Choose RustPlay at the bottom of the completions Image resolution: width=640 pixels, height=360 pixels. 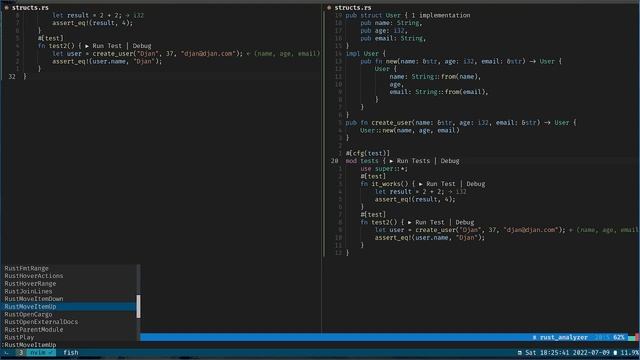tap(69, 338)
